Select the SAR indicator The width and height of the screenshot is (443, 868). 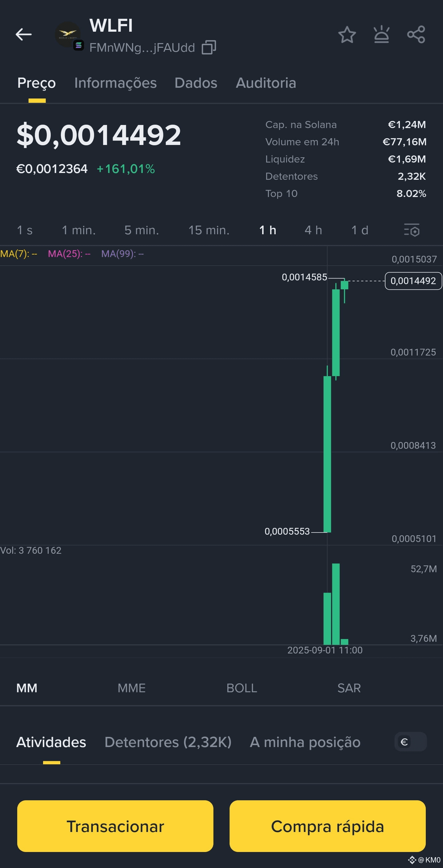point(349,688)
